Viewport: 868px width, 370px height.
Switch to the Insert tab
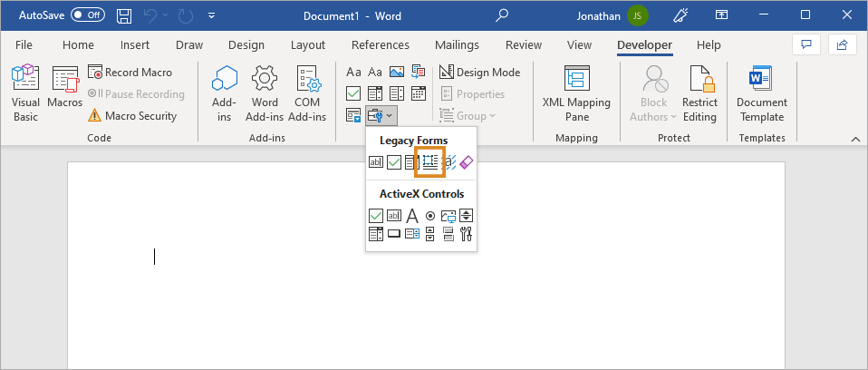134,44
